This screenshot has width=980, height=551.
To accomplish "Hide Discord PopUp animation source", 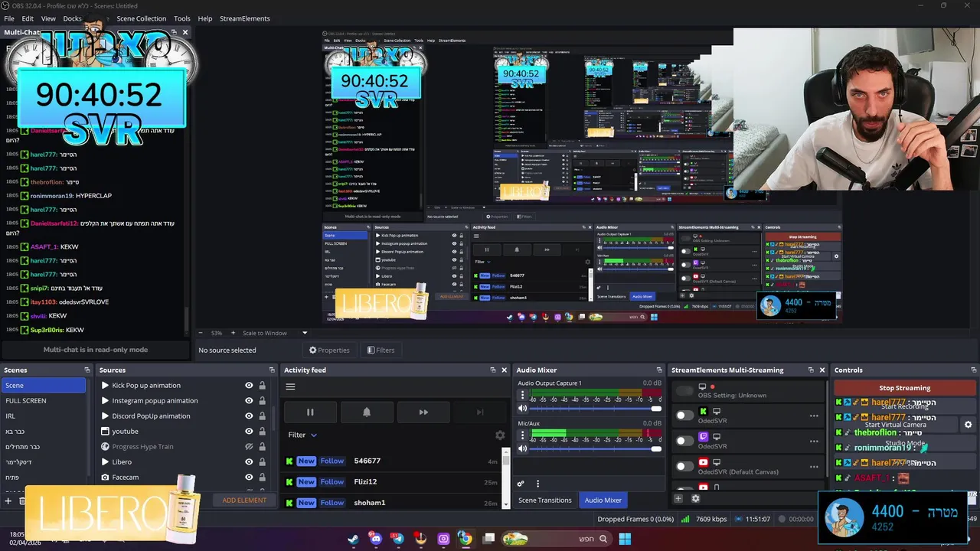I will pos(249,416).
